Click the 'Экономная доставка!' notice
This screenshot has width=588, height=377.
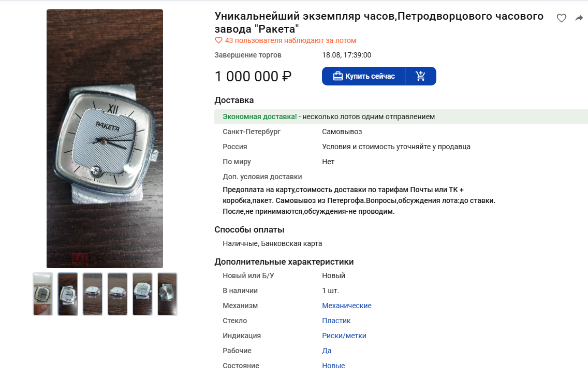[259, 117]
